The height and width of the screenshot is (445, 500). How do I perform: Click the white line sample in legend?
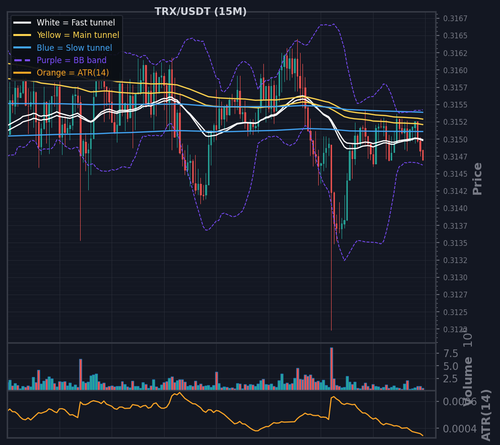[x=22, y=23]
